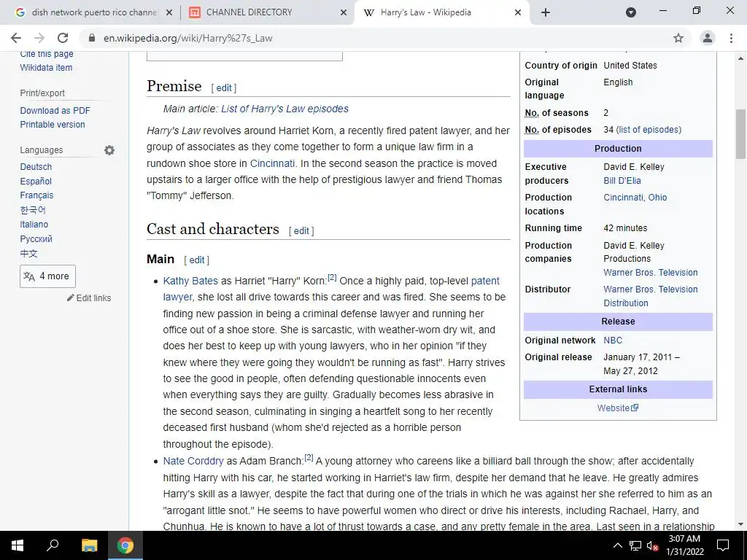Follow the external Website link icon
The width and height of the screenshot is (747, 560).
[635, 408]
